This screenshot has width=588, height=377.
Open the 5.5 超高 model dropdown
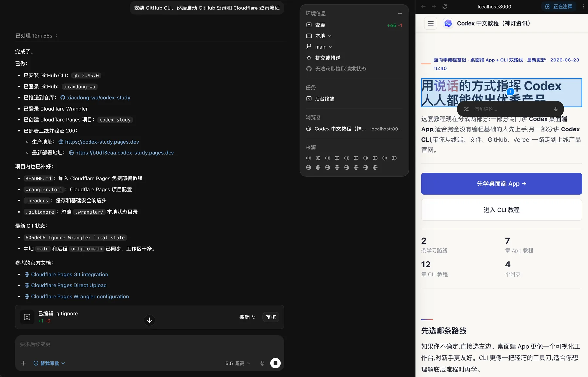click(238, 363)
